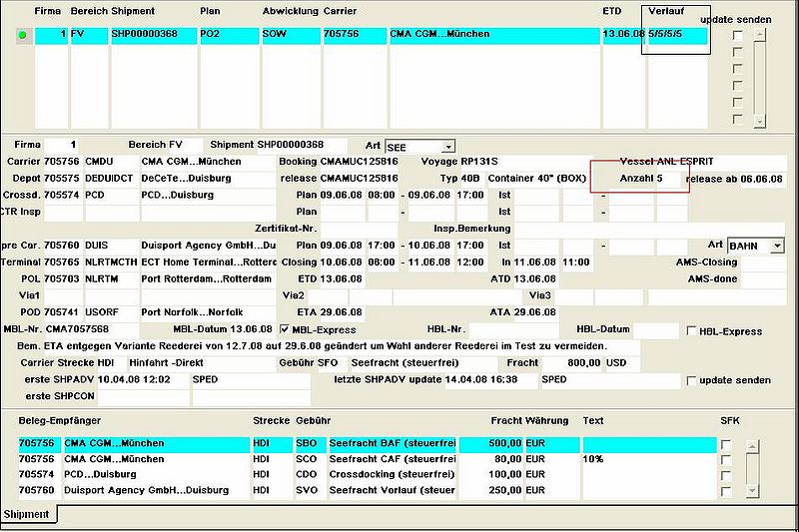Viewport: 799px width, 532px height.
Task: Click the charges list scroll up arrow
Action: pos(752,446)
